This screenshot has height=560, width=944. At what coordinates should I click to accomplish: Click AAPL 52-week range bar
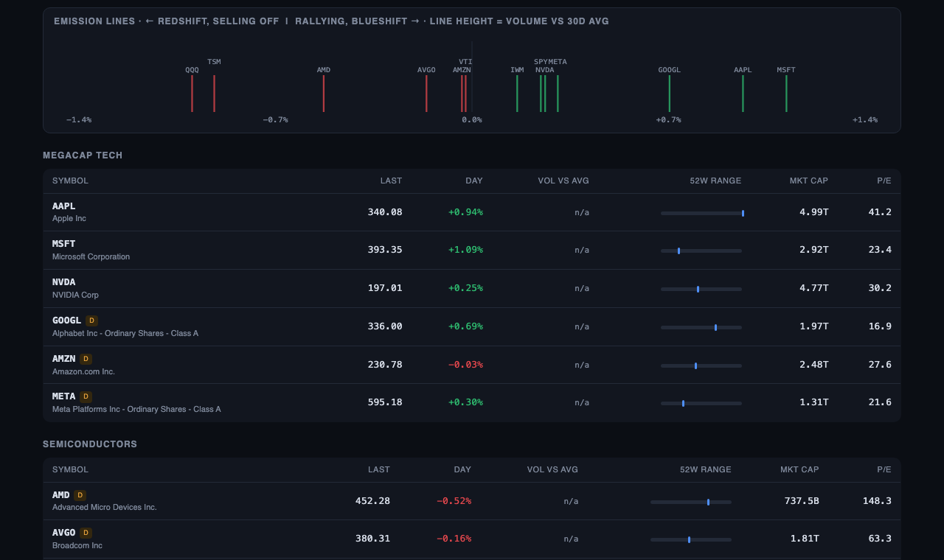702,213
